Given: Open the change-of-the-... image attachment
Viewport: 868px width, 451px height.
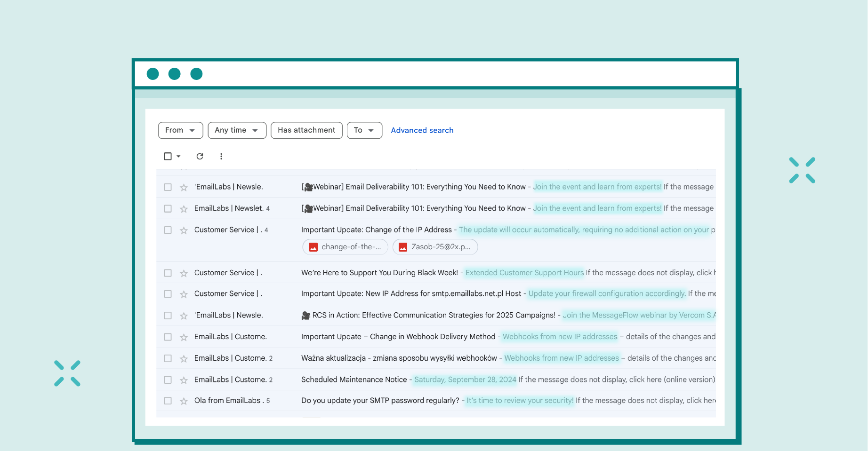Looking at the screenshot, I should 345,246.
